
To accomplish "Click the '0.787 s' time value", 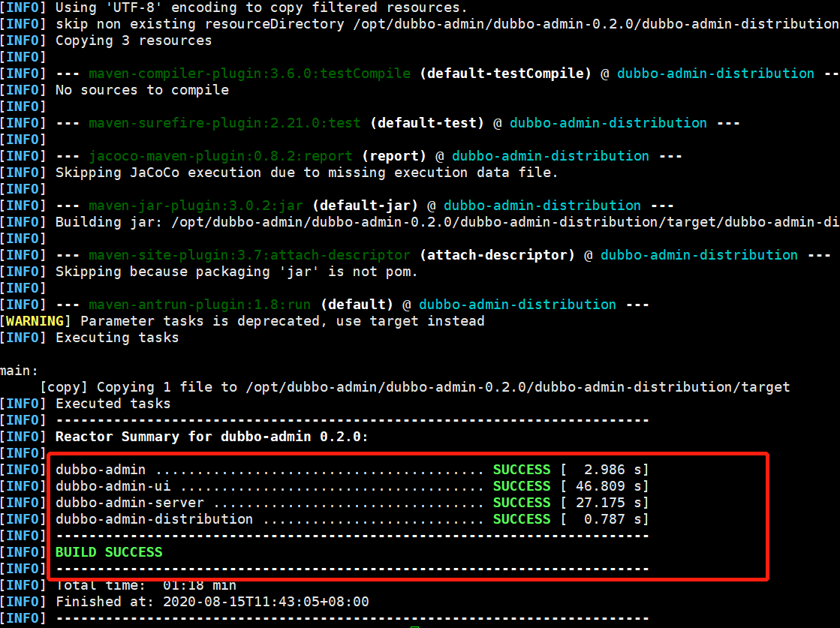I will pos(613,519).
